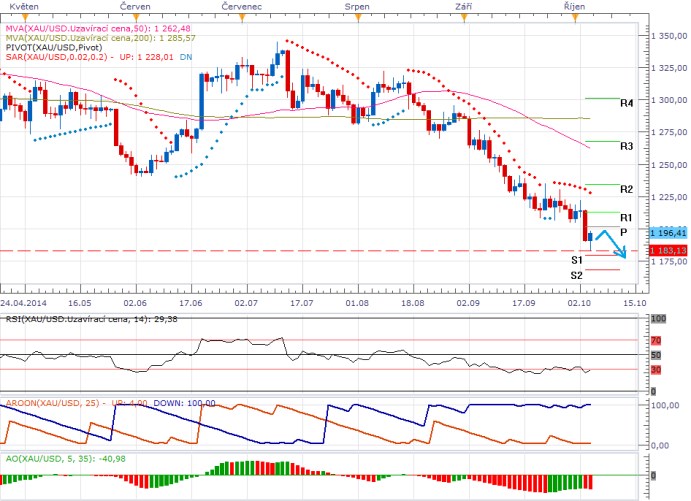Screen dimensions: 691x501
Task: Click the R1 pivot level label
Action: [626, 217]
